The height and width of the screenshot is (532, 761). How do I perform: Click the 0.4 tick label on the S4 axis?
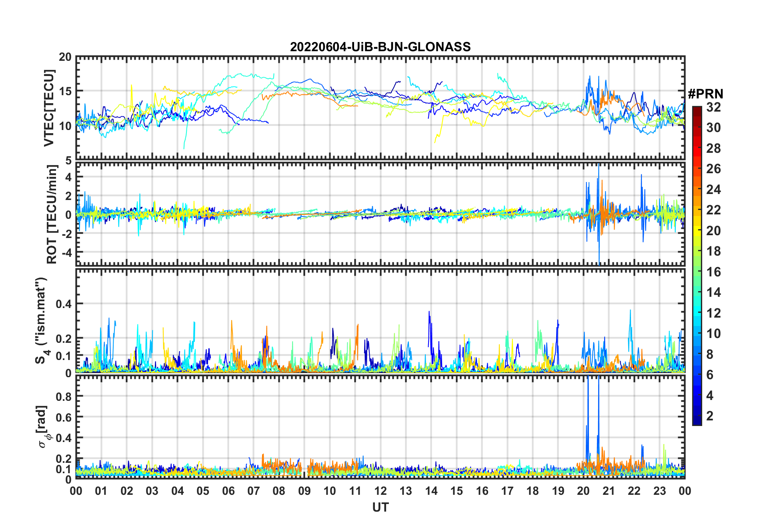64,304
